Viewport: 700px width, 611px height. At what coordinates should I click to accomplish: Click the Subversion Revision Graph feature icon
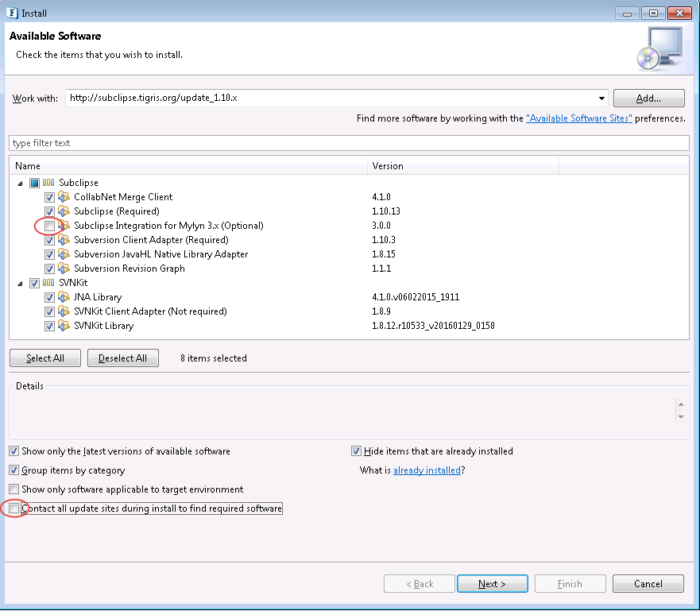point(64,269)
